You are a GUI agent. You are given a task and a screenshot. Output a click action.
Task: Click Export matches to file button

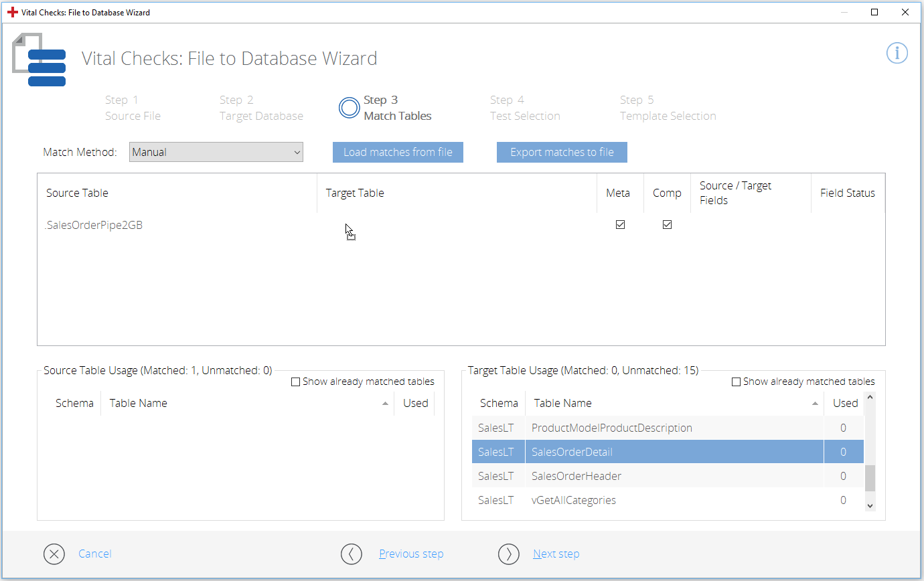pyautogui.click(x=562, y=152)
